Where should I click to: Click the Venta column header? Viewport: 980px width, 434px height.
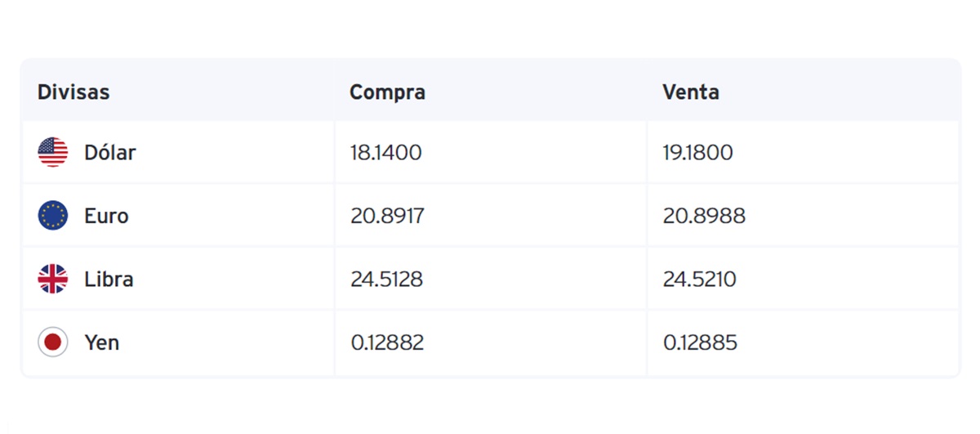click(x=691, y=92)
